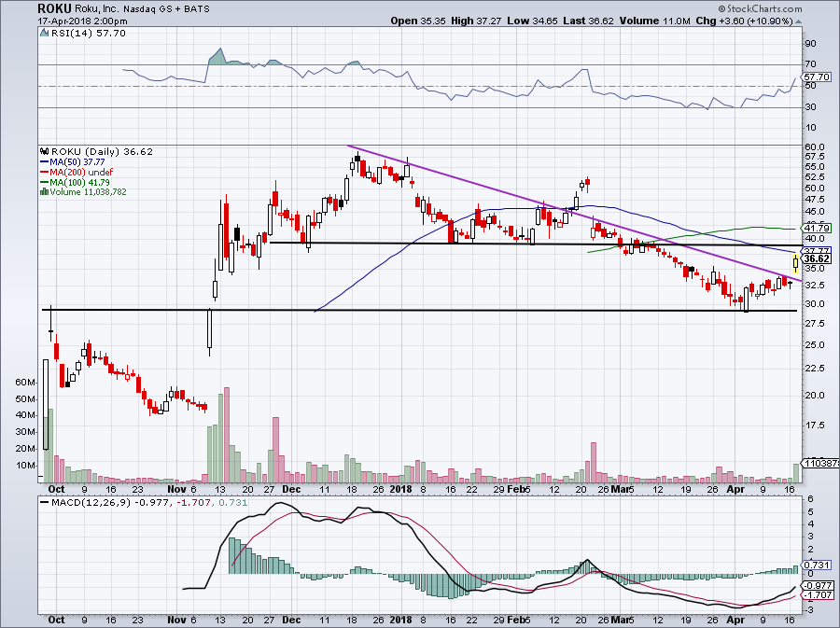This screenshot has width=840, height=628.
Task: Click the 41.79 price tag on right axis
Action: tap(818, 228)
